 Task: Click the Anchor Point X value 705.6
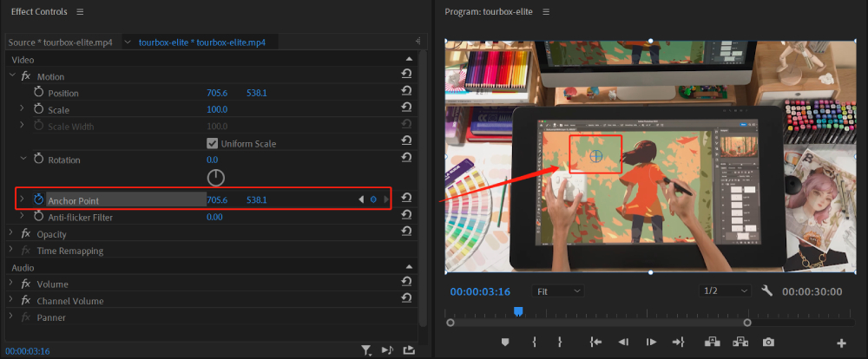click(216, 200)
